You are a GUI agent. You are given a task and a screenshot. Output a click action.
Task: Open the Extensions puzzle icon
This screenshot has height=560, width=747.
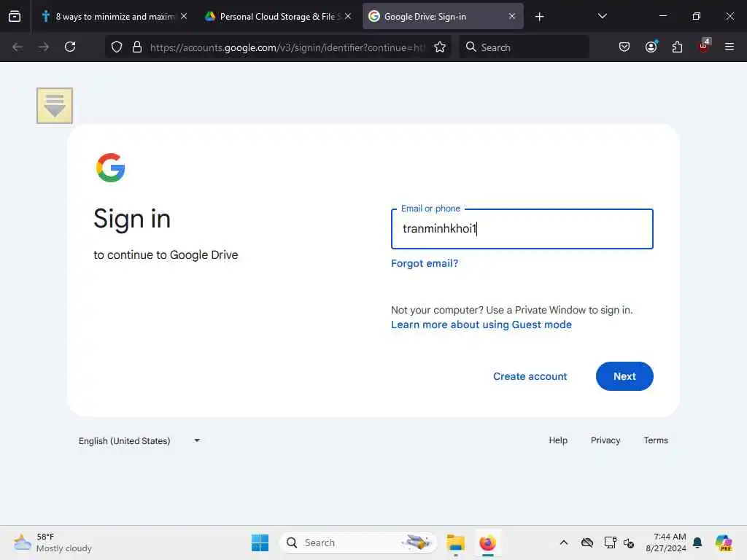click(x=677, y=47)
